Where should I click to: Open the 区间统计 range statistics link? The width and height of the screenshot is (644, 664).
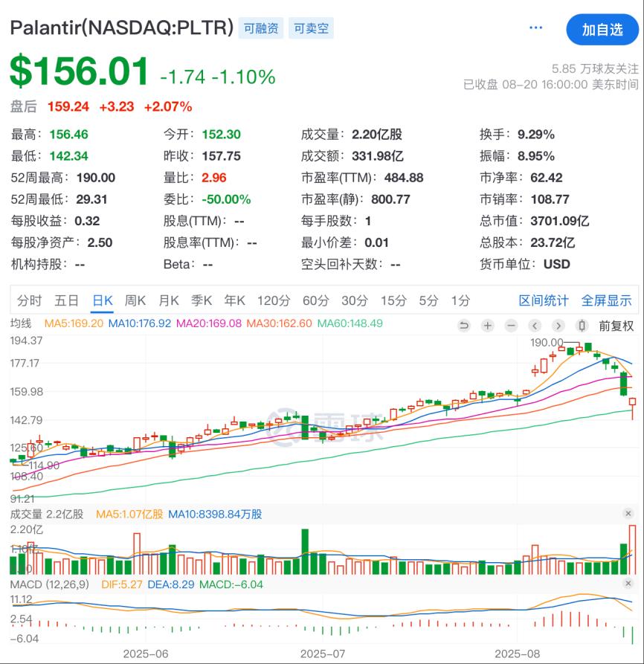pos(544,300)
